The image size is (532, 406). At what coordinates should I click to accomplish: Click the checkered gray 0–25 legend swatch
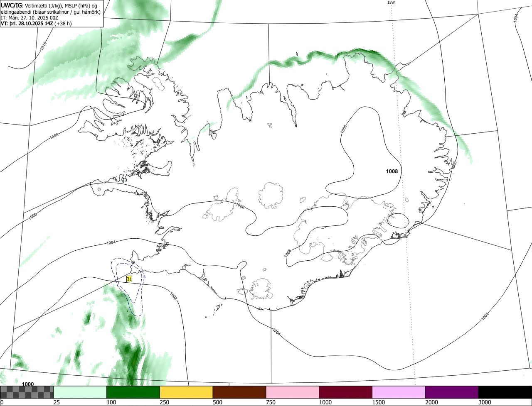(27, 392)
